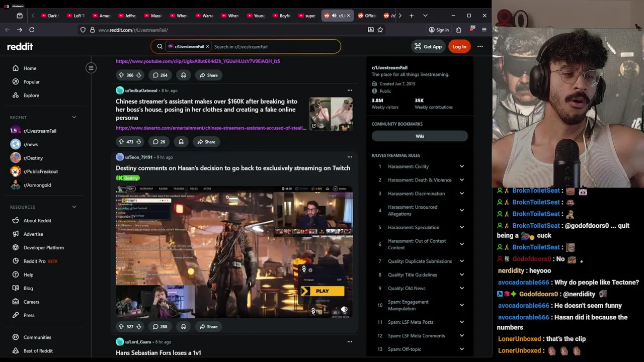Screen dimensions: 644x362
Task: Share the Chinese streamer's assistant post
Action: pos(206,142)
